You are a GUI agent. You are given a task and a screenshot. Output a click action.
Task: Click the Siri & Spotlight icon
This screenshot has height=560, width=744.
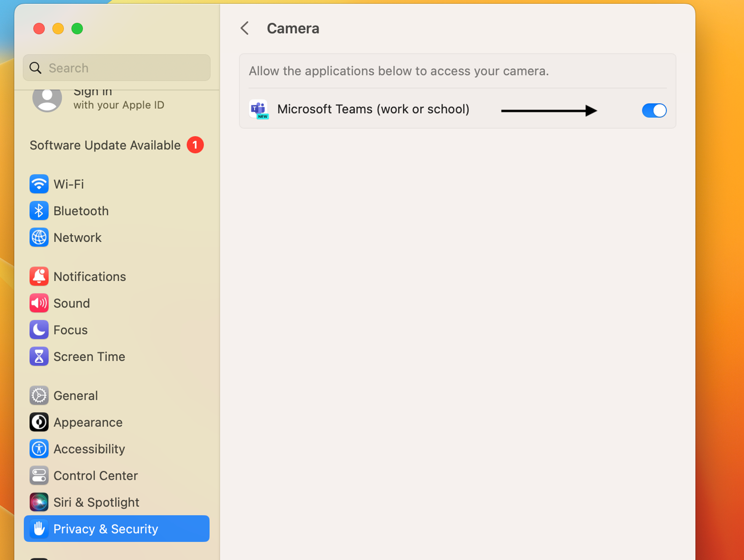[x=39, y=502]
